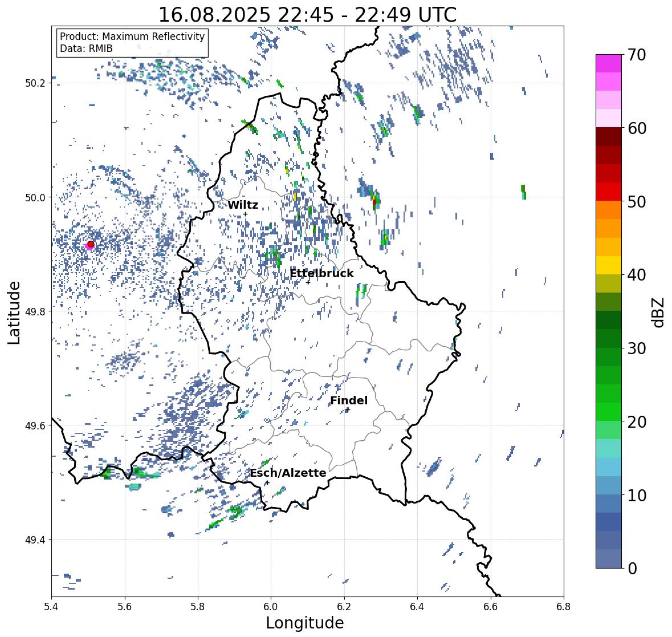Click the 6.4 longitude tick label

pos(417,607)
